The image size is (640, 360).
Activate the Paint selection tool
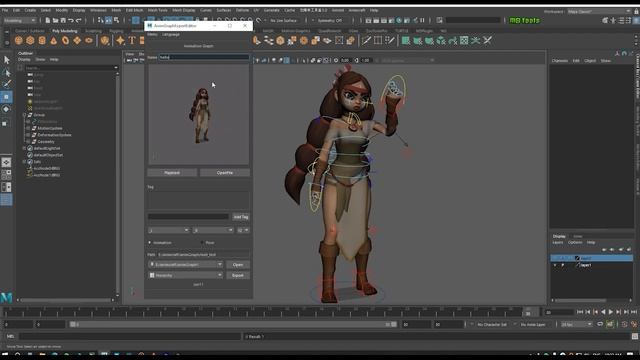point(7,84)
